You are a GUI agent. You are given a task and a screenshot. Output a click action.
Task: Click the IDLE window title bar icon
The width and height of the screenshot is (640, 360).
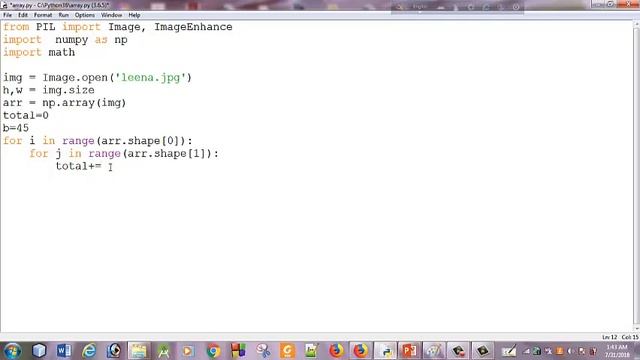pyautogui.click(x=4, y=5)
